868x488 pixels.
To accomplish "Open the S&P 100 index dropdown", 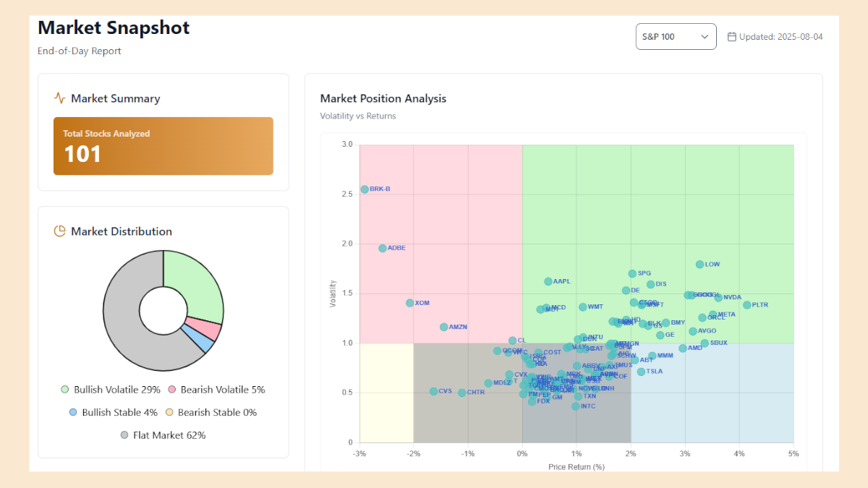I will (676, 37).
